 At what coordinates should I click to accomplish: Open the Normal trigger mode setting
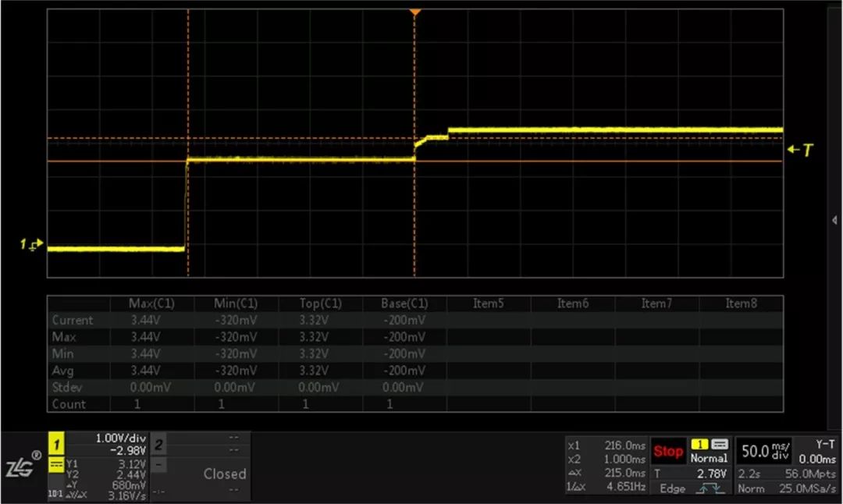[709, 458]
